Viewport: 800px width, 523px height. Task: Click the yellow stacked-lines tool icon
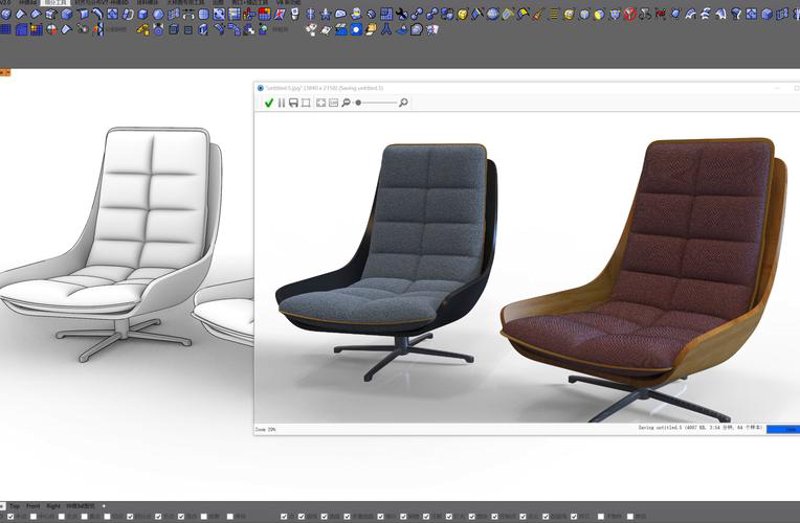(x=554, y=14)
